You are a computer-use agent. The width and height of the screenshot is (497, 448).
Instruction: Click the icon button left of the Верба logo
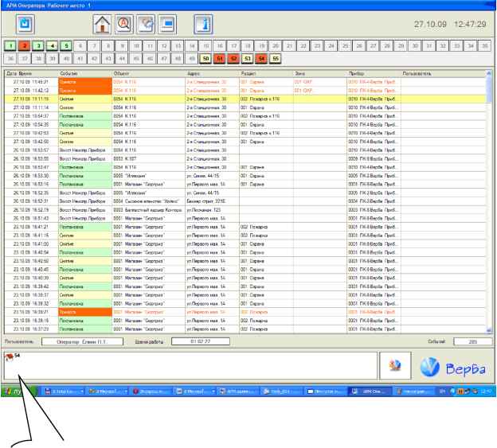[x=395, y=365]
